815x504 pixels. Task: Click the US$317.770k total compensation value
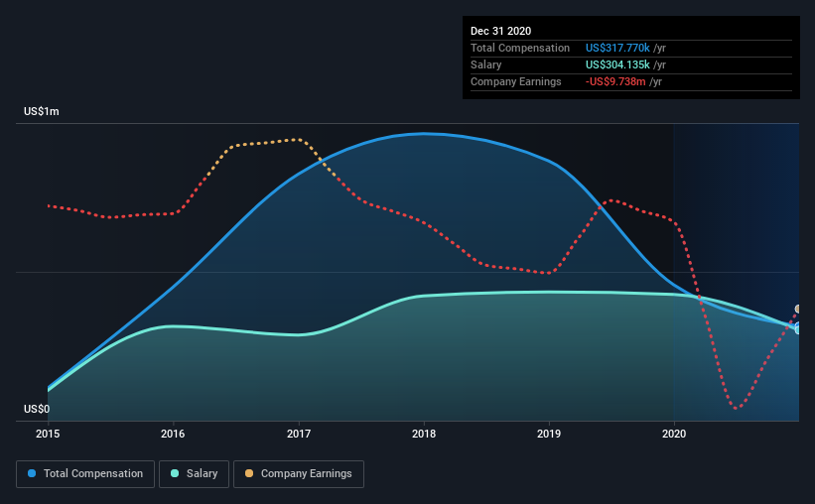point(617,48)
